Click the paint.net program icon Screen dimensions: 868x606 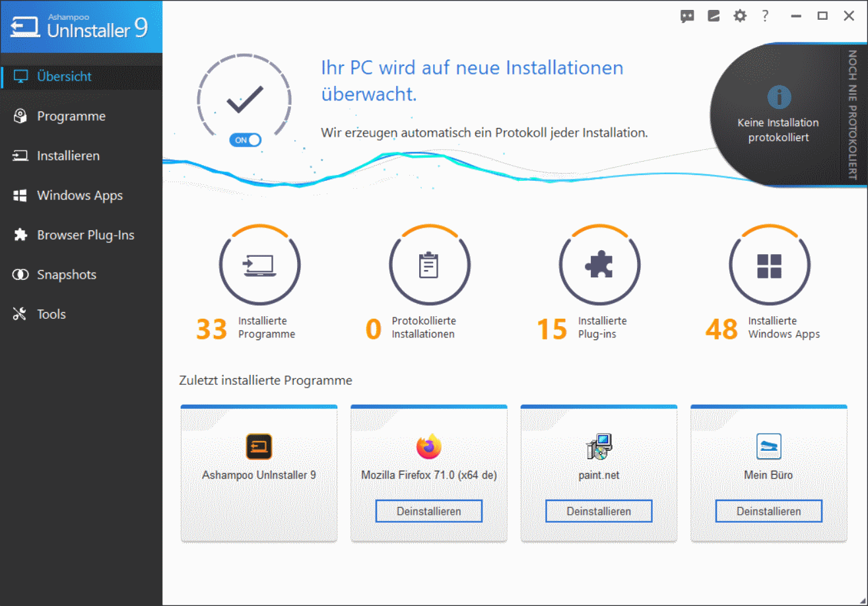599,447
